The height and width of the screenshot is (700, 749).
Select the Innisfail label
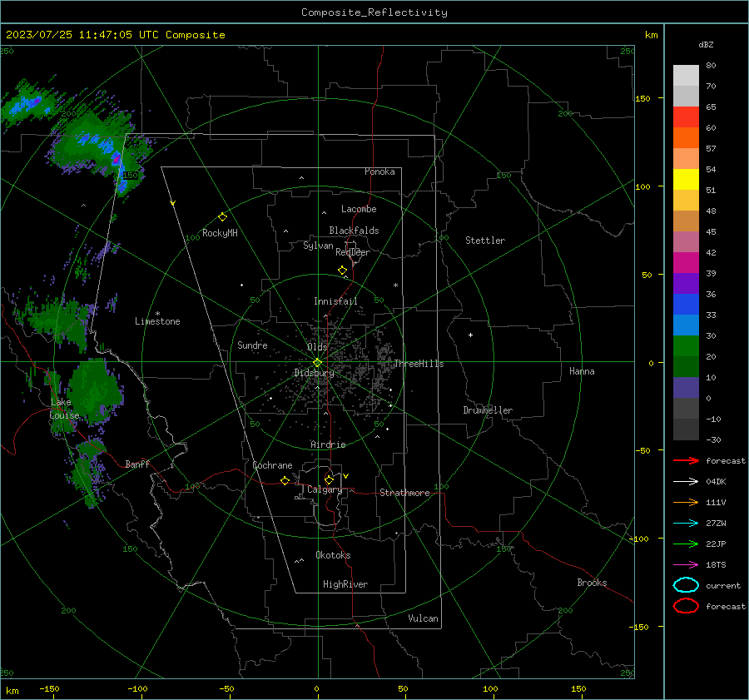(335, 301)
